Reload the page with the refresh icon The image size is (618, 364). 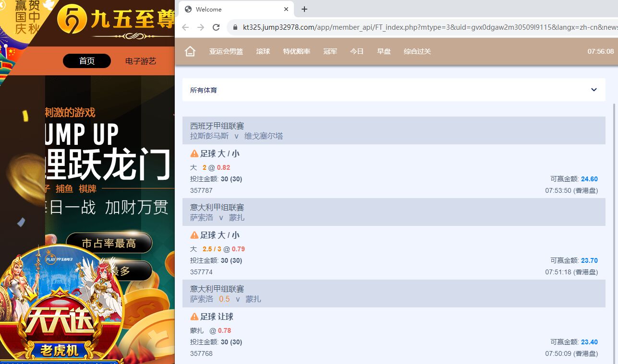click(x=216, y=27)
